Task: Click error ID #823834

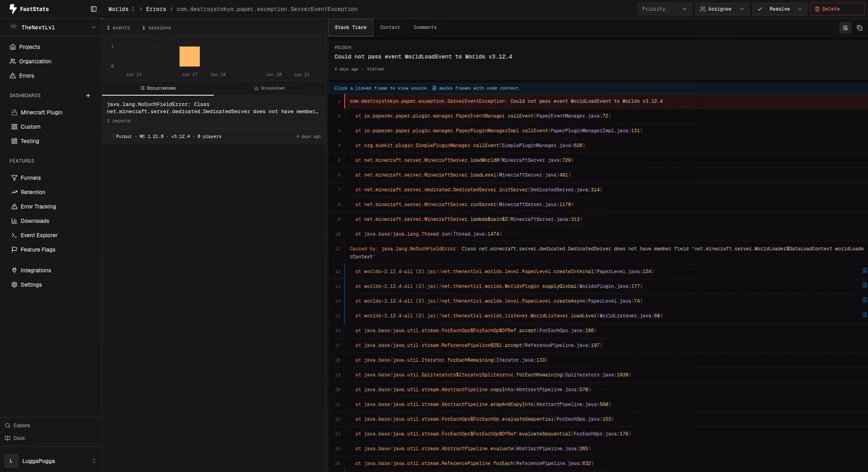Action: (x=342, y=47)
